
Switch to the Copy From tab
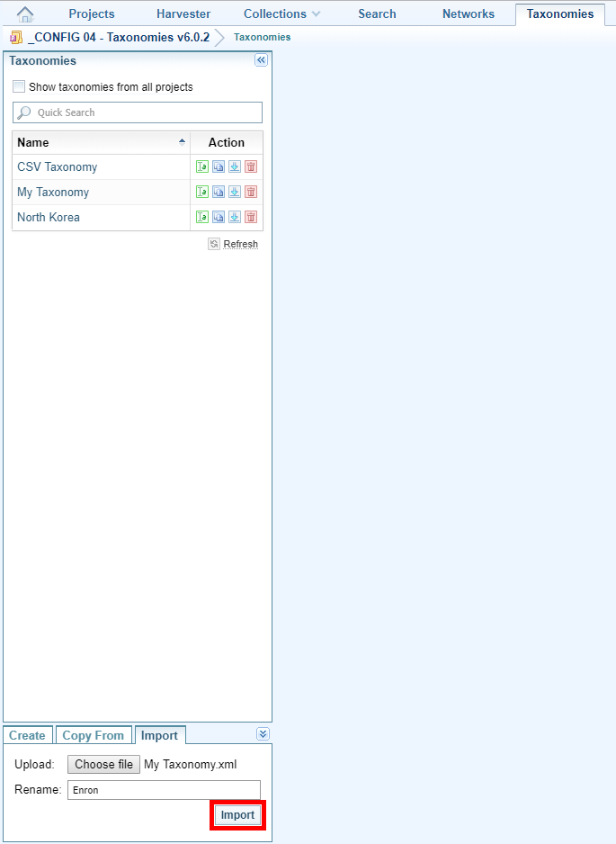click(x=94, y=735)
